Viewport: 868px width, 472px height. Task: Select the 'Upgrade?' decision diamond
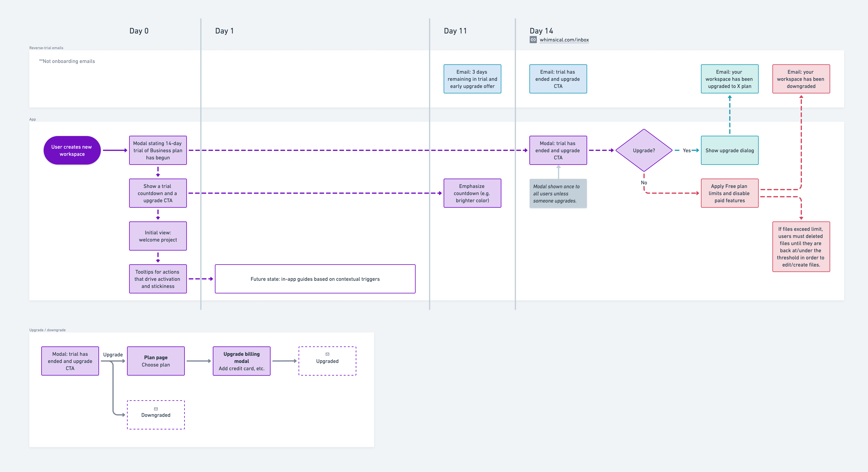click(644, 150)
